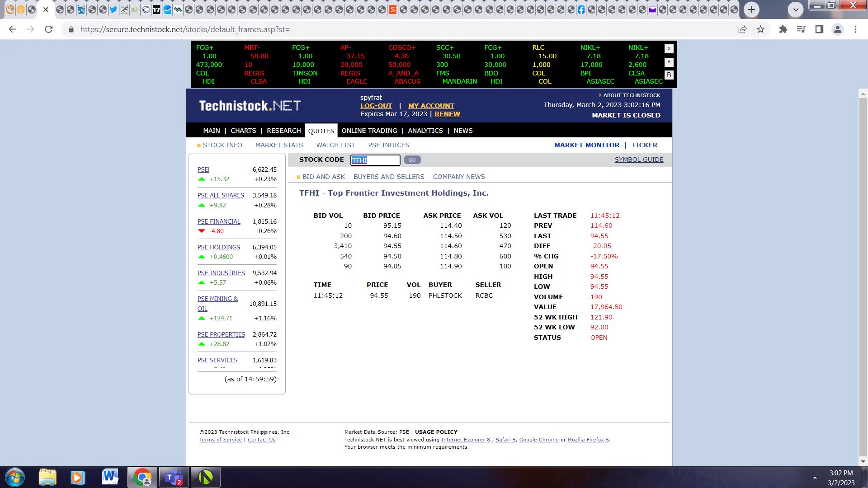868x488 pixels.
Task: Open the CHARTS menu item
Action: (243, 131)
